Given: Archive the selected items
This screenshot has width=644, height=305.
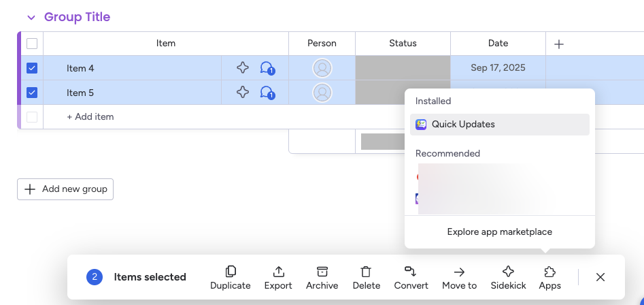Looking at the screenshot, I should pyautogui.click(x=322, y=272).
